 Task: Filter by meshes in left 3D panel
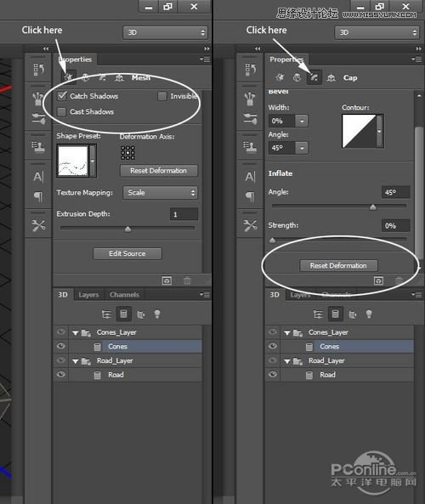(123, 314)
